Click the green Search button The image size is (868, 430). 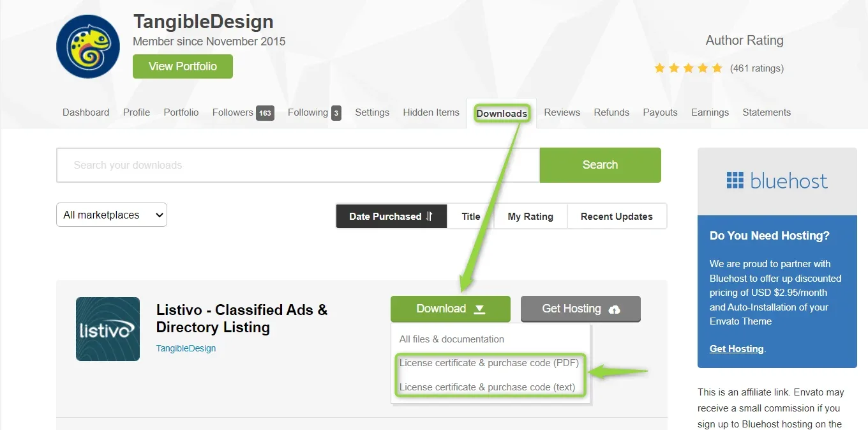[x=600, y=165]
